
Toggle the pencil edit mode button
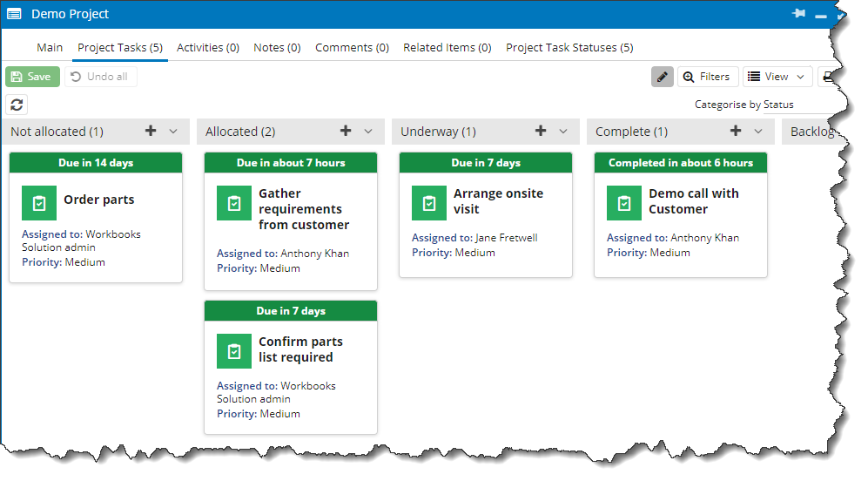[662, 77]
